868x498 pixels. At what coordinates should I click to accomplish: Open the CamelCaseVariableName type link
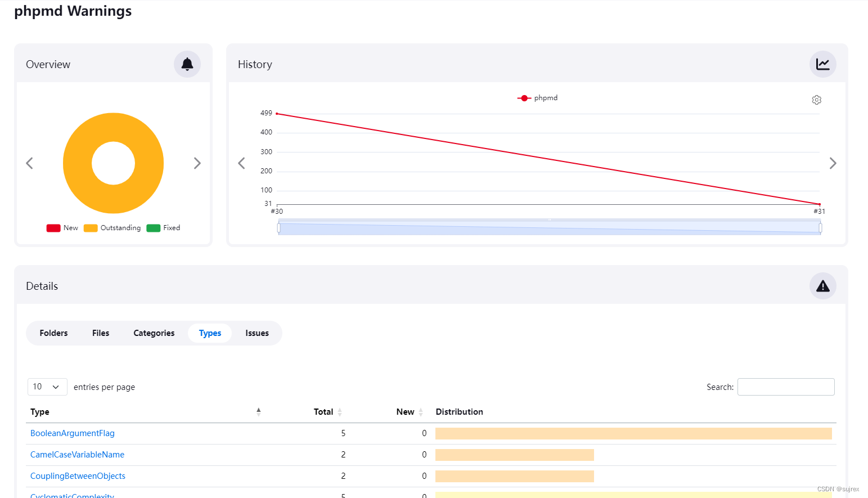(77, 455)
